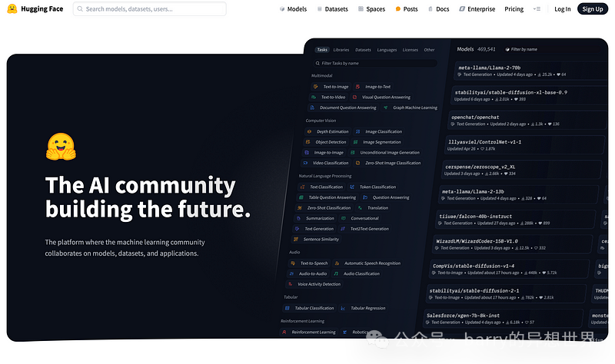615x364 pixels.
Task: Open the lllyasviel/ControlNet-v1-1 model card
Action: click(x=525, y=145)
